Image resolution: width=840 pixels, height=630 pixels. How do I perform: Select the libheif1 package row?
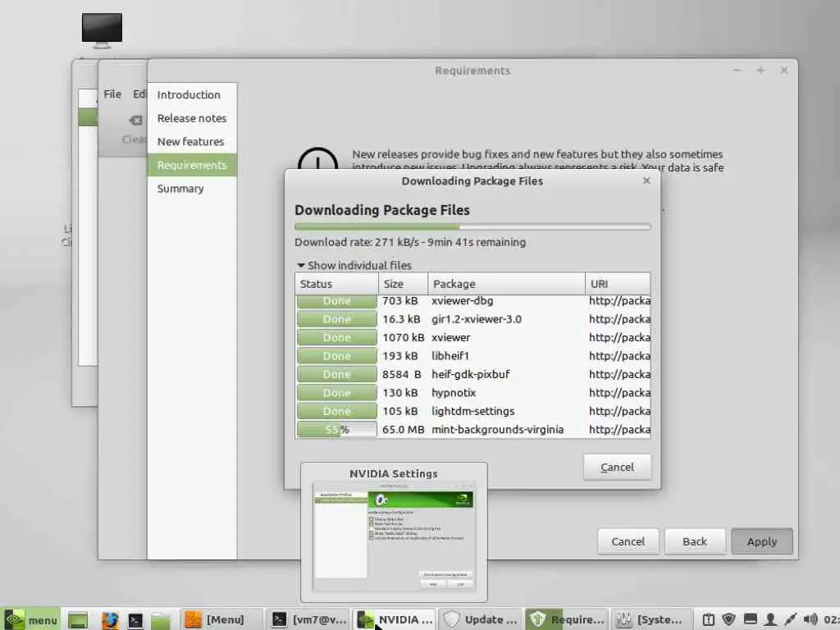coord(472,356)
